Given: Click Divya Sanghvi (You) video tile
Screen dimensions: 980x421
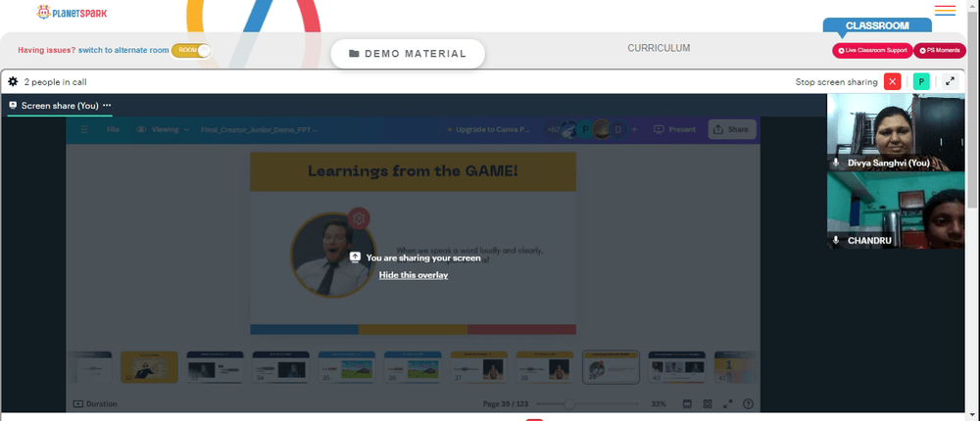Looking at the screenshot, I should [x=896, y=132].
